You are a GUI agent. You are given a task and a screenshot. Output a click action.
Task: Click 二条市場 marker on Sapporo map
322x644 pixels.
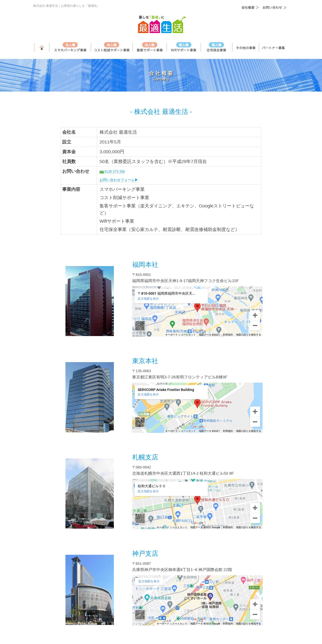coord(210,516)
